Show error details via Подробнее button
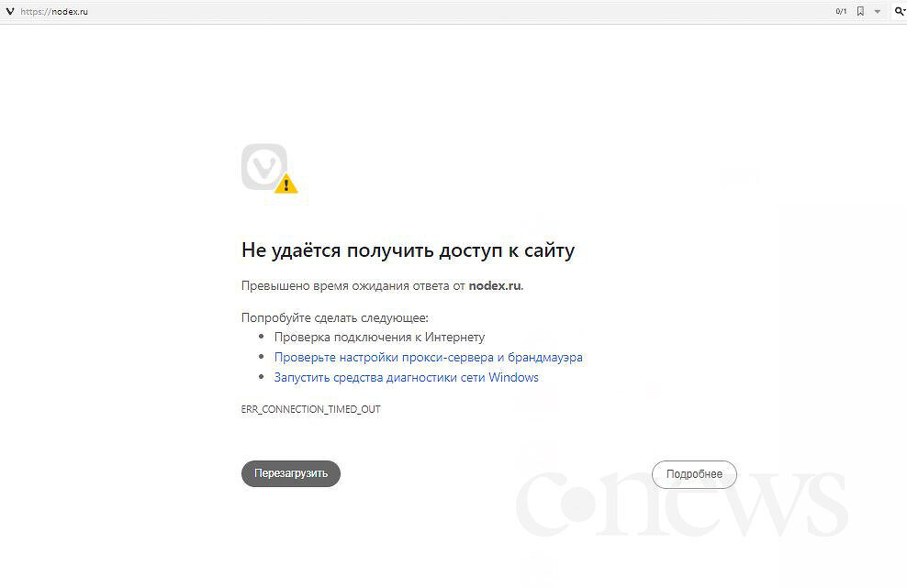The width and height of the screenshot is (907, 588). (x=694, y=474)
